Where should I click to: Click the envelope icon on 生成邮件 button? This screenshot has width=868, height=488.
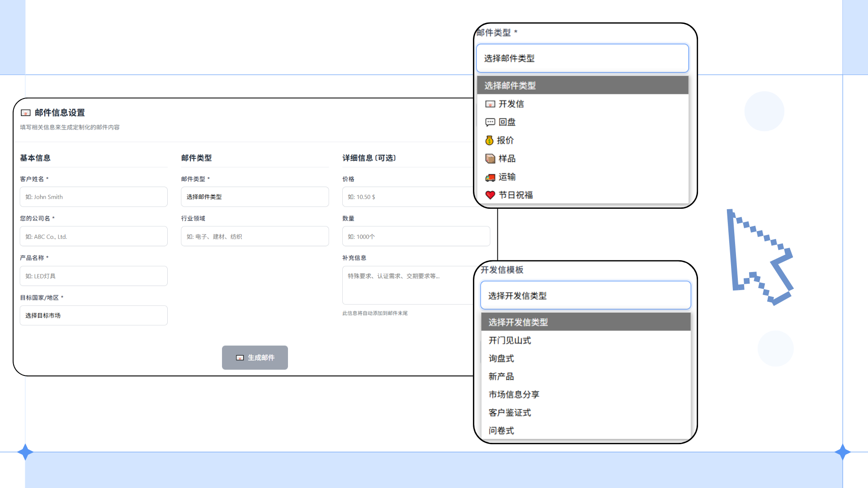[240, 358]
